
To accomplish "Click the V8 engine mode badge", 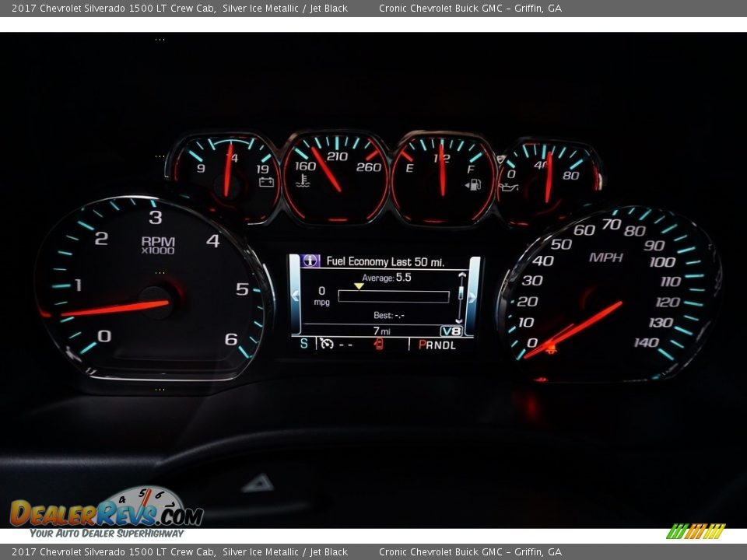I will (451, 331).
